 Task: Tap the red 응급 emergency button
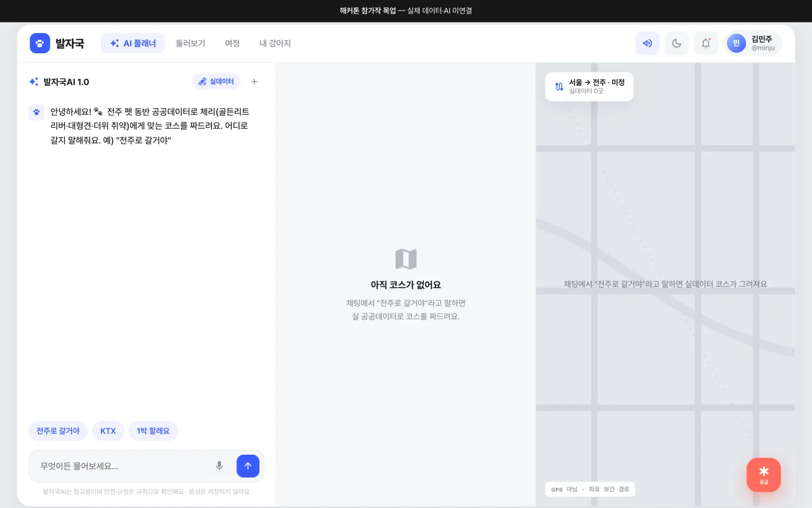point(764,475)
